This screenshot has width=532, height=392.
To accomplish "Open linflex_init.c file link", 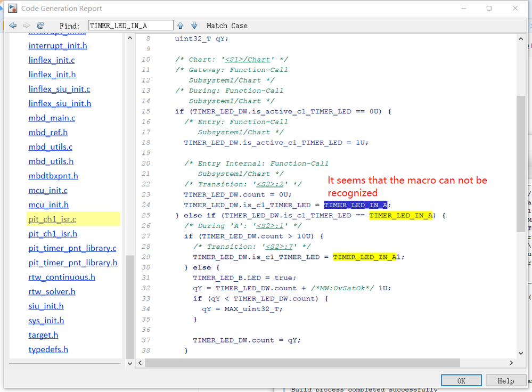I will click(x=52, y=60).
